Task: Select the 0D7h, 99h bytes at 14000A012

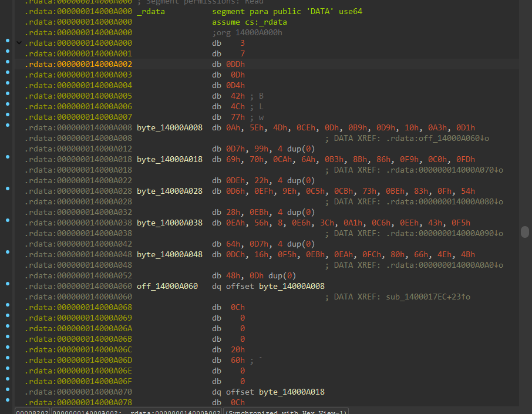Action: coord(247,149)
